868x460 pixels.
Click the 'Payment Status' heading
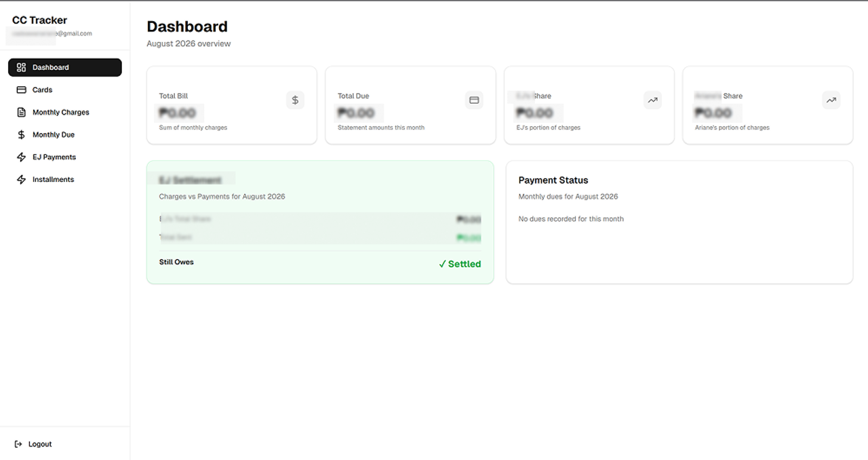pyautogui.click(x=553, y=180)
